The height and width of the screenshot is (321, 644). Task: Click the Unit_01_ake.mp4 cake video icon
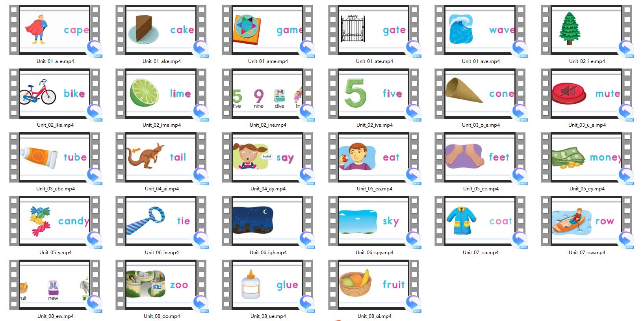click(161, 30)
